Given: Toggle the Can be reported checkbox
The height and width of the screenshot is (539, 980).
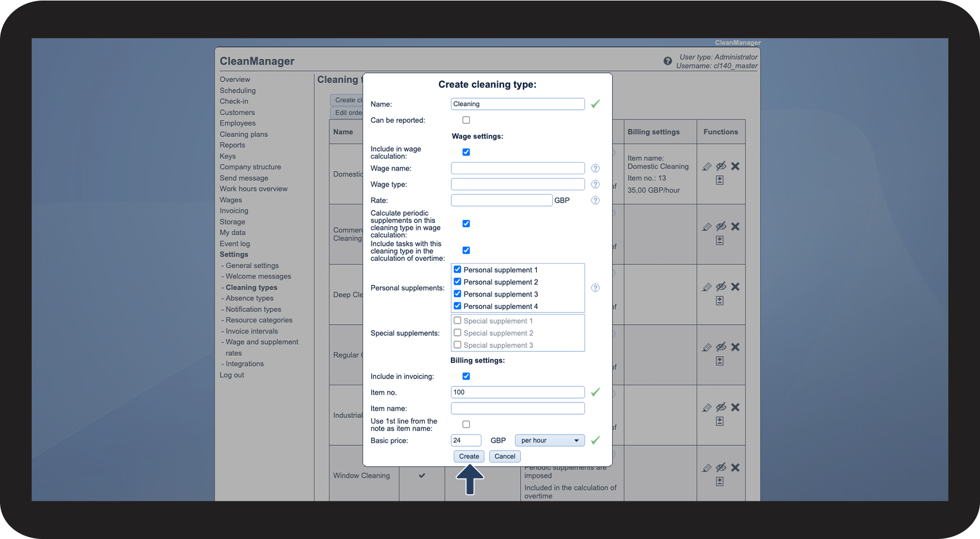Looking at the screenshot, I should [x=466, y=120].
